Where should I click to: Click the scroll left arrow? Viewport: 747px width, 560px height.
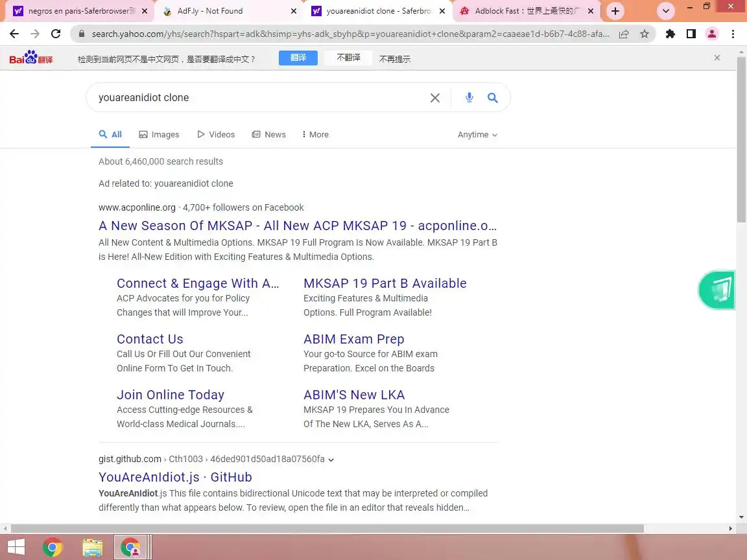(5, 529)
